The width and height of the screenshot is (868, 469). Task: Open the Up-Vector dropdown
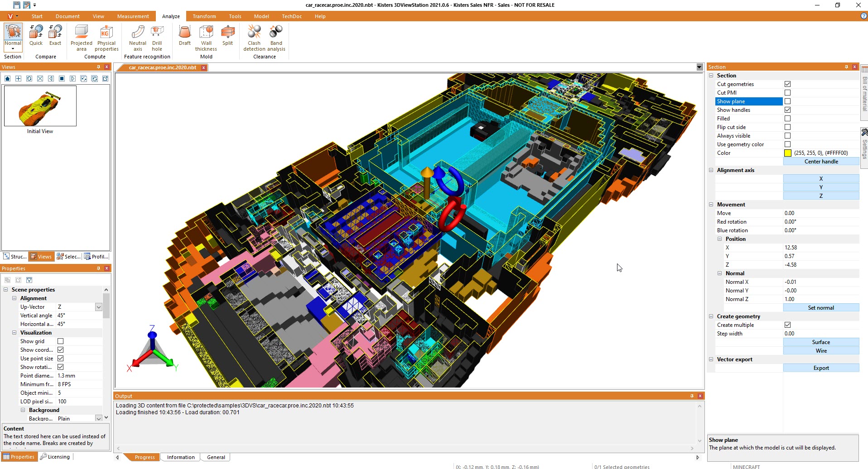pos(98,307)
